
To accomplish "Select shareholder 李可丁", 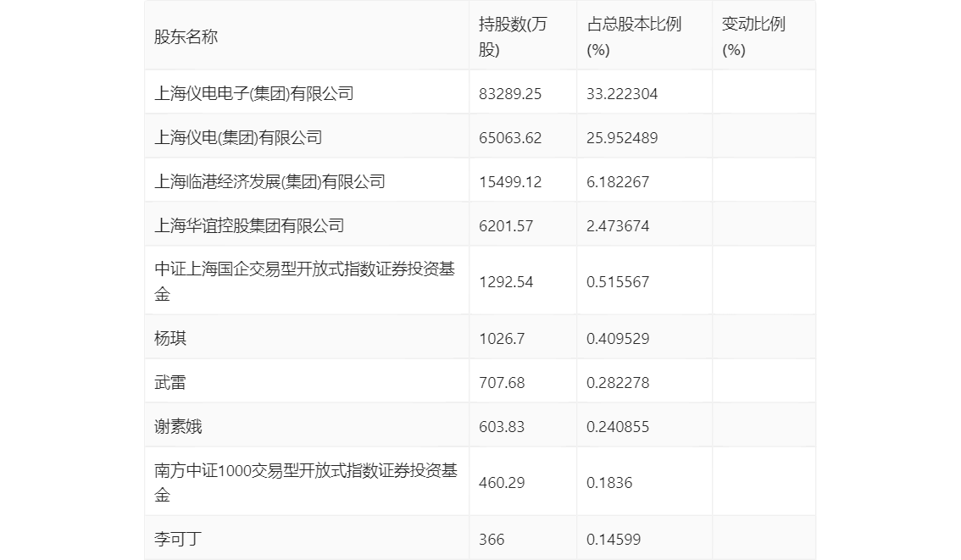I will click(178, 539).
